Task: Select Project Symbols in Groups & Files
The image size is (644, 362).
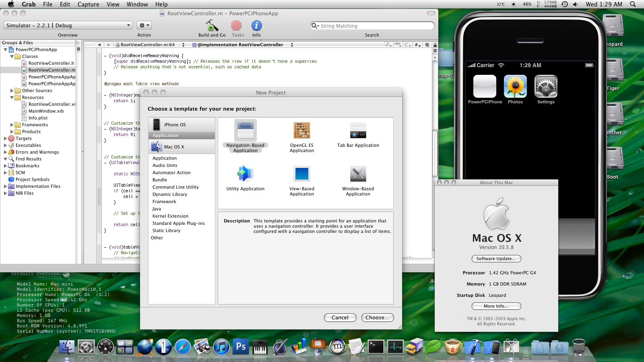Action: pyautogui.click(x=32, y=179)
